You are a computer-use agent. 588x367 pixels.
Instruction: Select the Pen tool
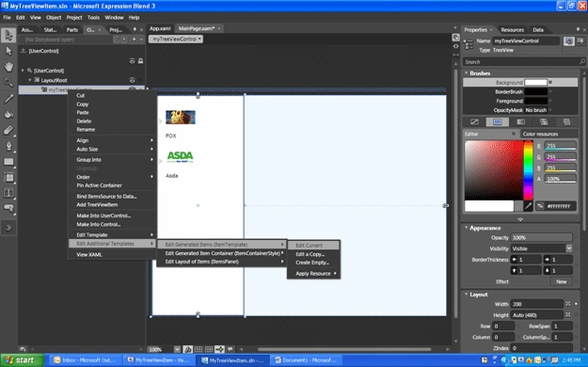(8, 146)
